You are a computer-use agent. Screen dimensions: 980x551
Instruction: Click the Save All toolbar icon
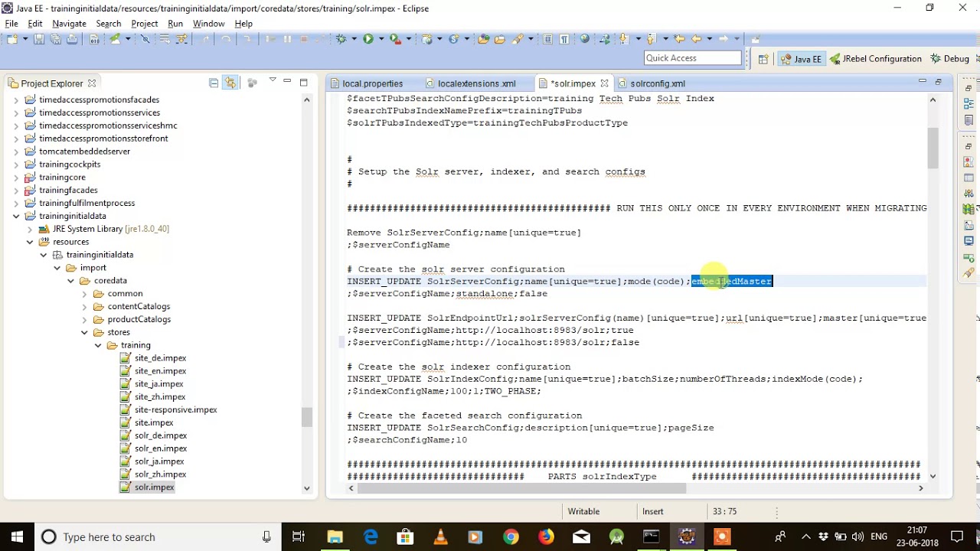coord(55,38)
